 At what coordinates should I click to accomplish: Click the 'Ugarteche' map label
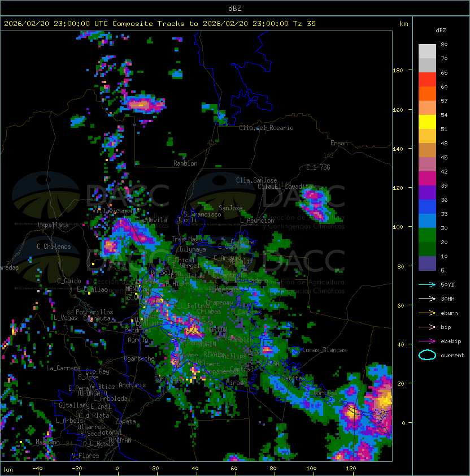pos(139,358)
